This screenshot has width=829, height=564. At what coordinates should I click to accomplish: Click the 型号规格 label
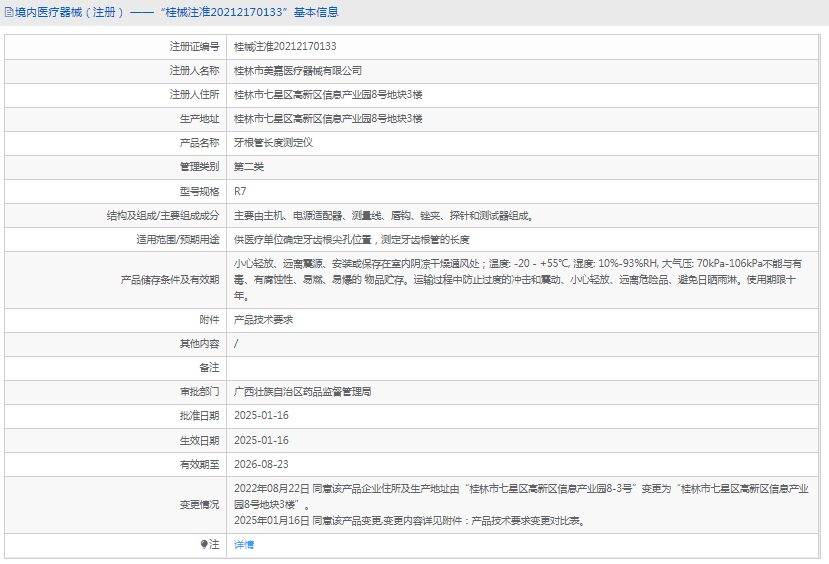tap(199, 191)
